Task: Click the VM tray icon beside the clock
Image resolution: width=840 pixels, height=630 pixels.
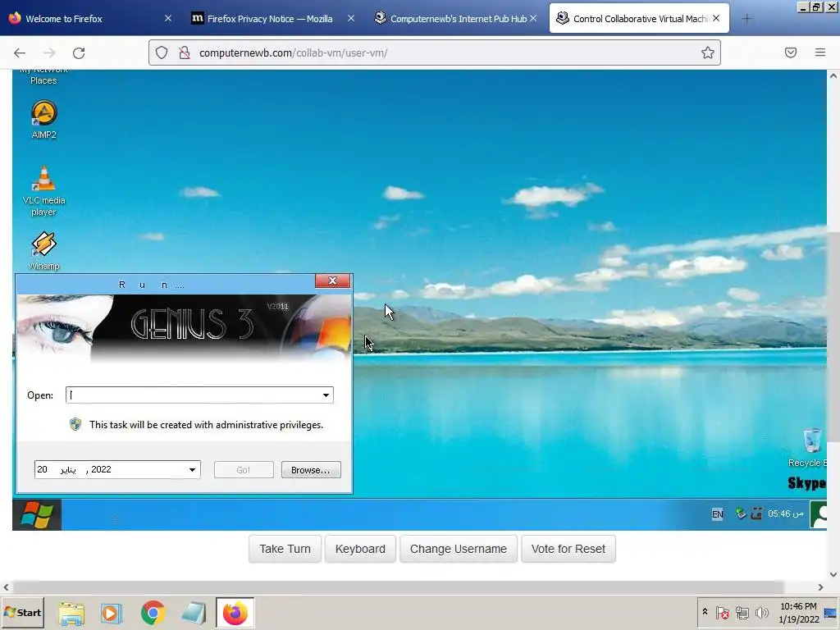Action: point(756,514)
